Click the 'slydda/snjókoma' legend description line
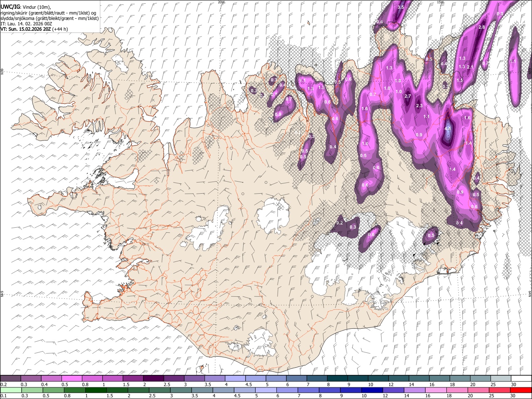Image resolution: width=532 pixels, height=399 pixels. (x=49, y=18)
